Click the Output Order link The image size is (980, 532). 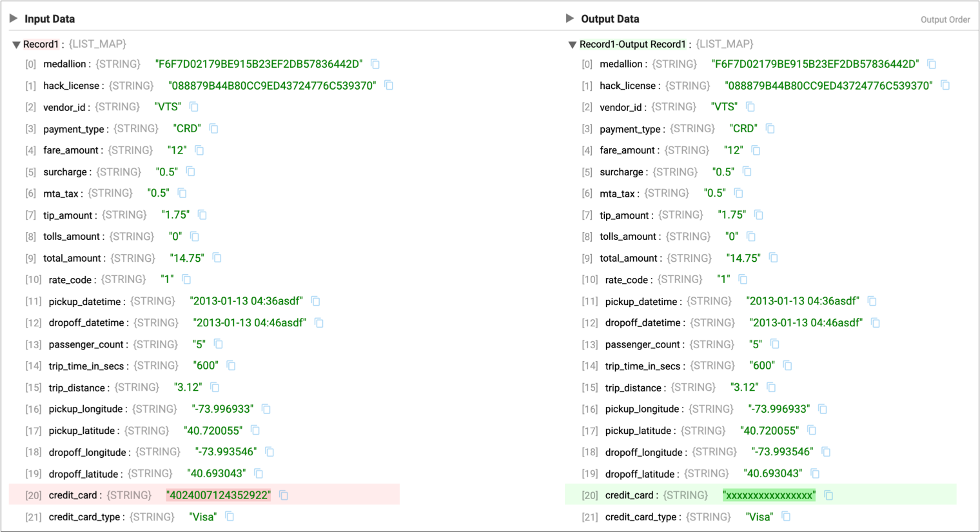coord(945,20)
